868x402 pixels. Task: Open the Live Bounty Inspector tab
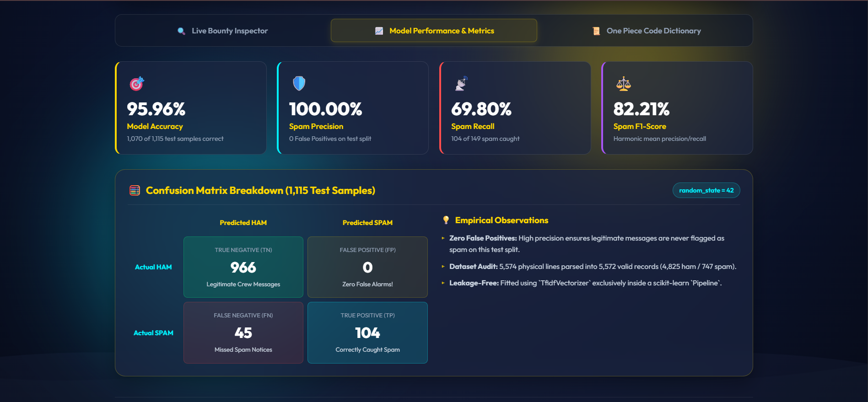tap(223, 31)
